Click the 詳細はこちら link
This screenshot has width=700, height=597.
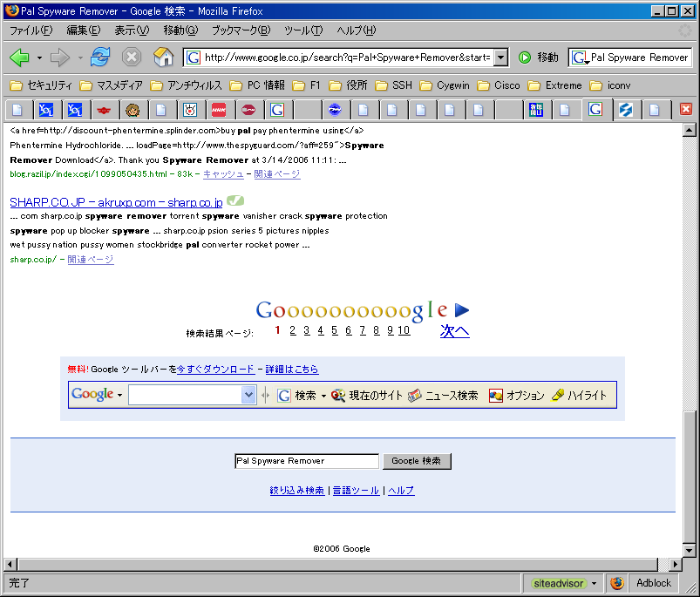[x=292, y=370]
